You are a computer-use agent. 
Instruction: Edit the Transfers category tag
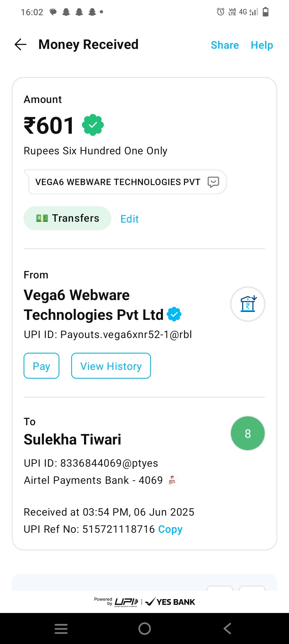point(130,219)
